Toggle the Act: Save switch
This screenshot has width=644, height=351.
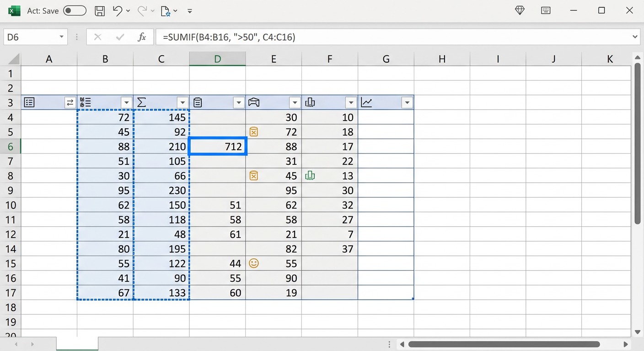tap(75, 11)
